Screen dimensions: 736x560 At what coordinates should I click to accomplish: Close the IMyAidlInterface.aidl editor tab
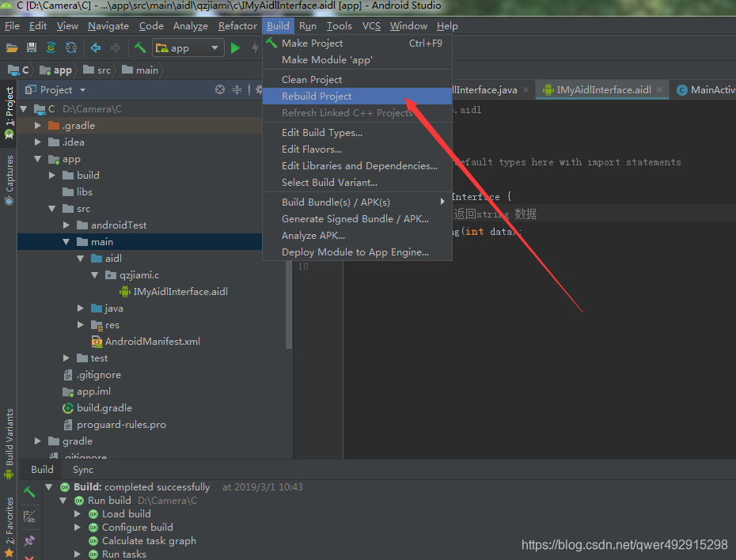tap(660, 89)
